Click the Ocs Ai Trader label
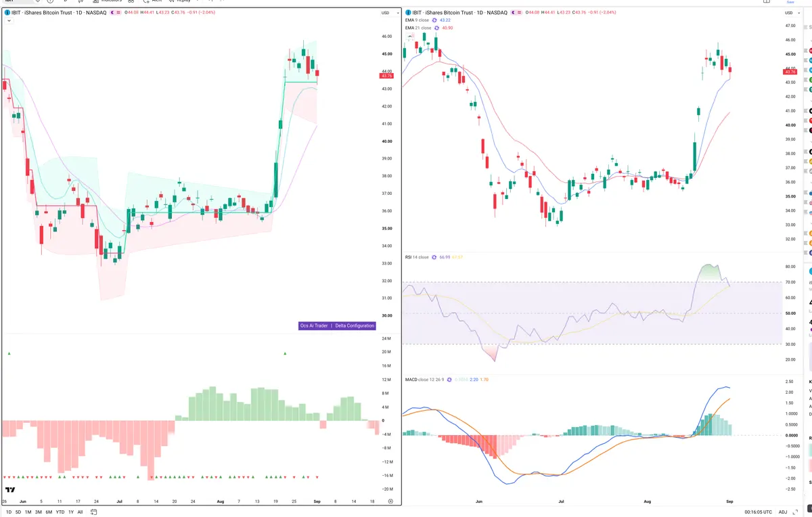This screenshot has height=517, width=812. pos(313,325)
